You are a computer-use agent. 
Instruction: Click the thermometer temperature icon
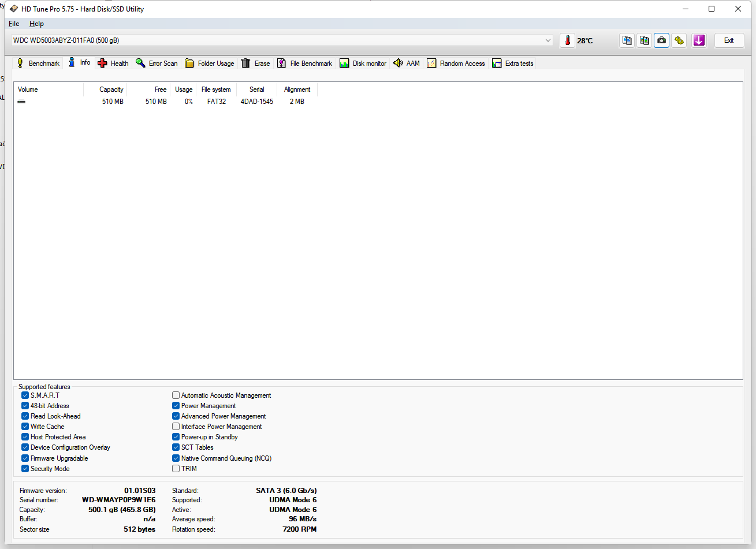click(568, 40)
